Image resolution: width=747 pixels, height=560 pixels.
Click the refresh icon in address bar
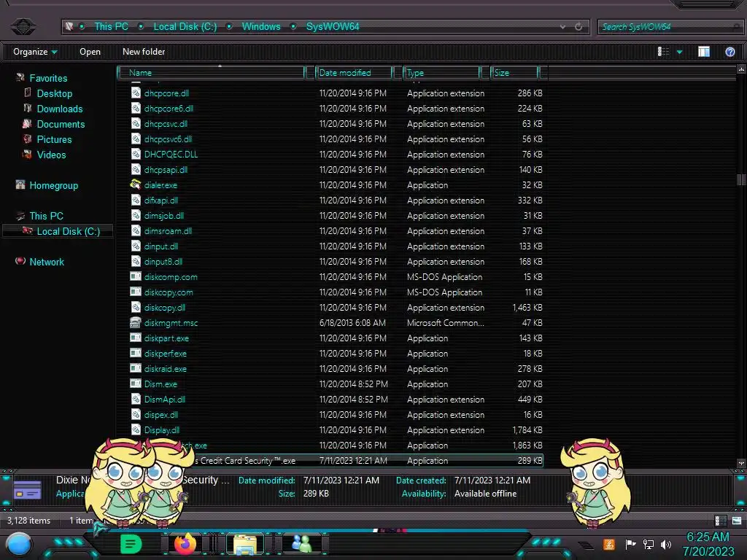[x=578, y=27]
